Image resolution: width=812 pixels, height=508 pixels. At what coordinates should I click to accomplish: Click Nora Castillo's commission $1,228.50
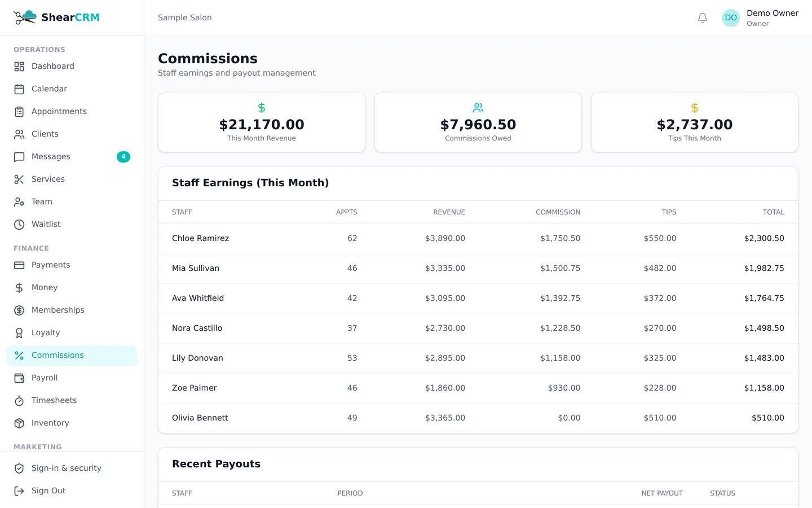tap(561, 329)
